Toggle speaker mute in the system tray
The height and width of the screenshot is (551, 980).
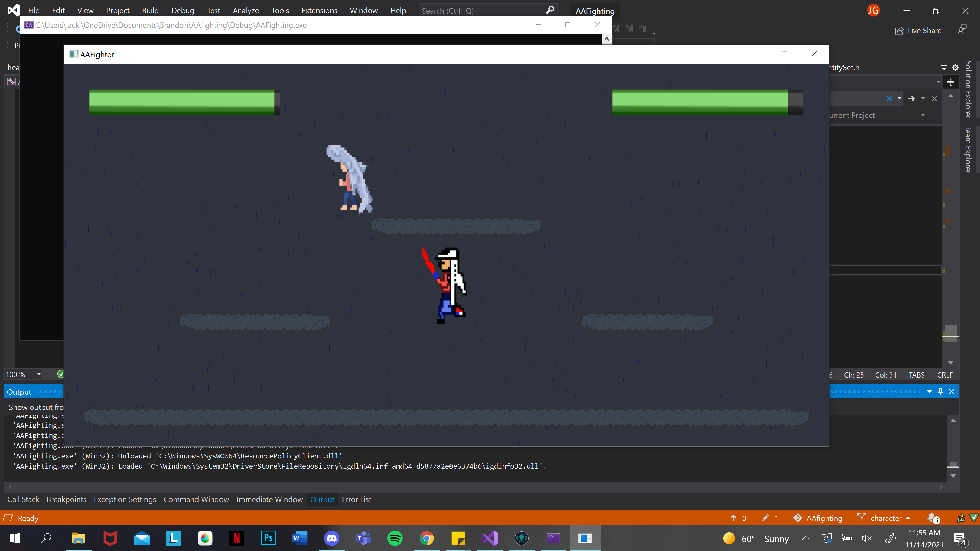(867, 538)
